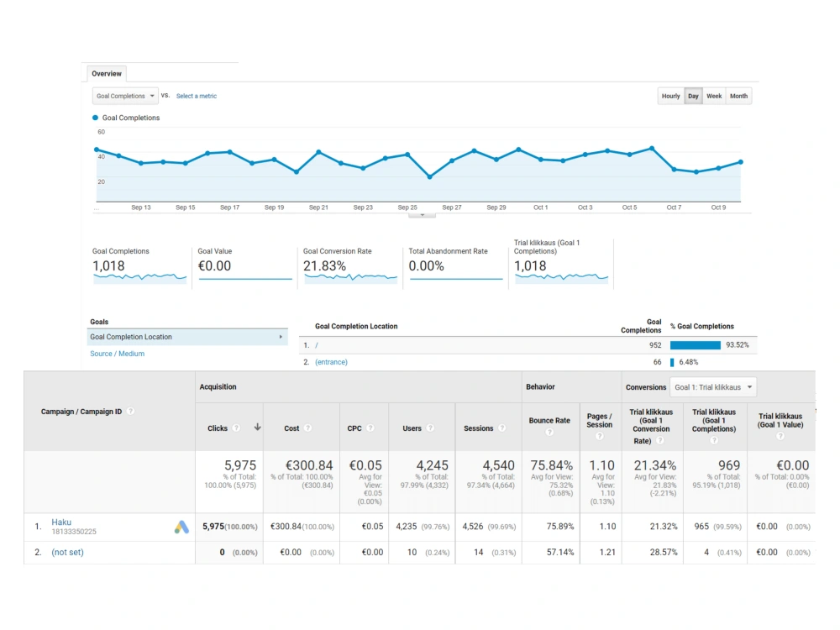Click the Acquisition column group header
This screenshot has height=630, width=840.
pyautogui.click(x=218, y=386)
